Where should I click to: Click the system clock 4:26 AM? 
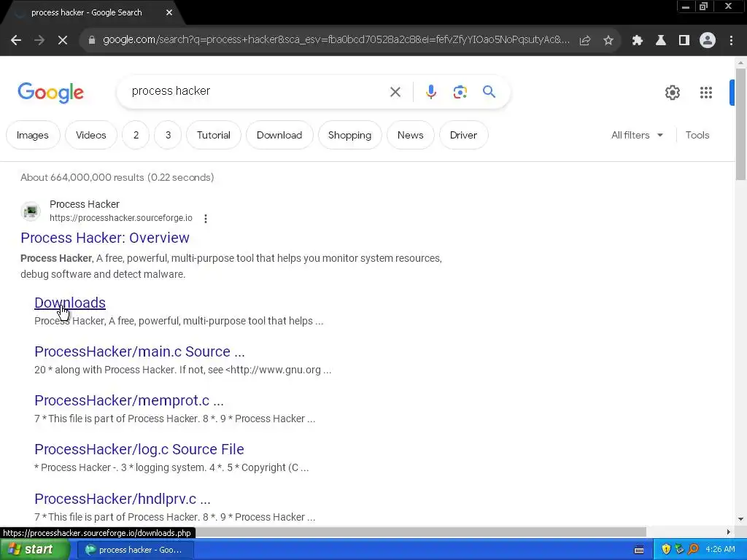[x=720, y=550]
